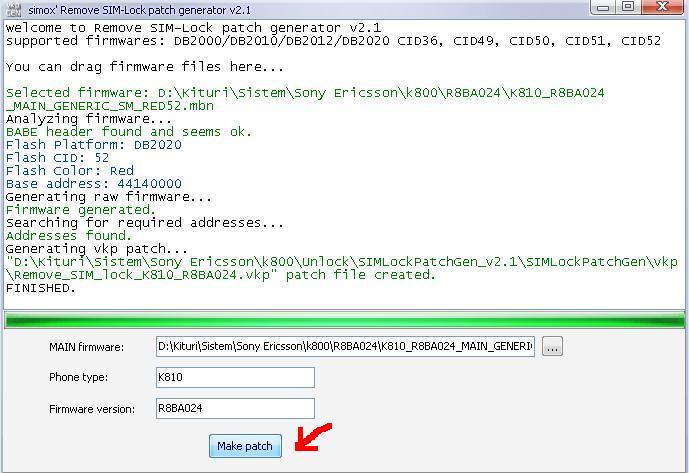Image resolution: width=689 pixels, height=473 pixels.
Task: Click log line 'BABE header found and seems ok.'
Action: tap(129, 131)
